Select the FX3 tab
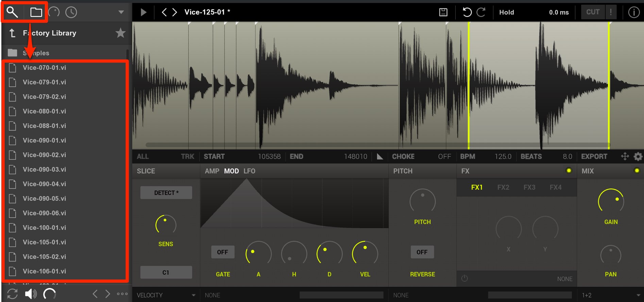 coord(529,187)
